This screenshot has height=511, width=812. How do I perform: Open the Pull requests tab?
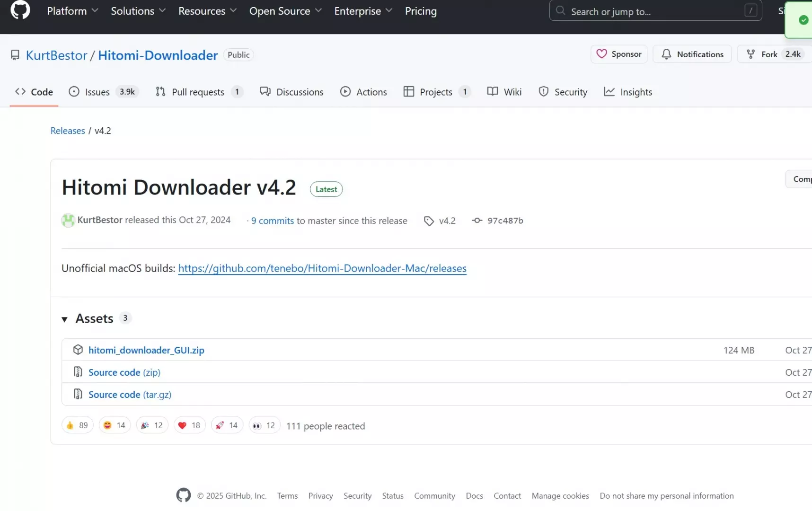199,92
